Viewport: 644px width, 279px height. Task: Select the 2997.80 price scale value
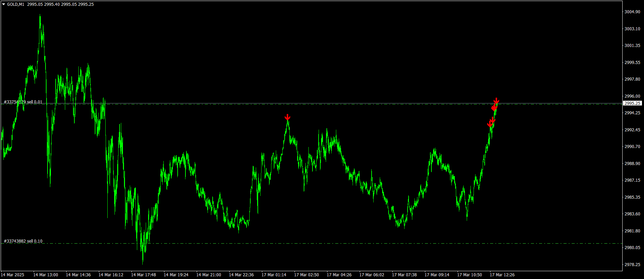632,79
